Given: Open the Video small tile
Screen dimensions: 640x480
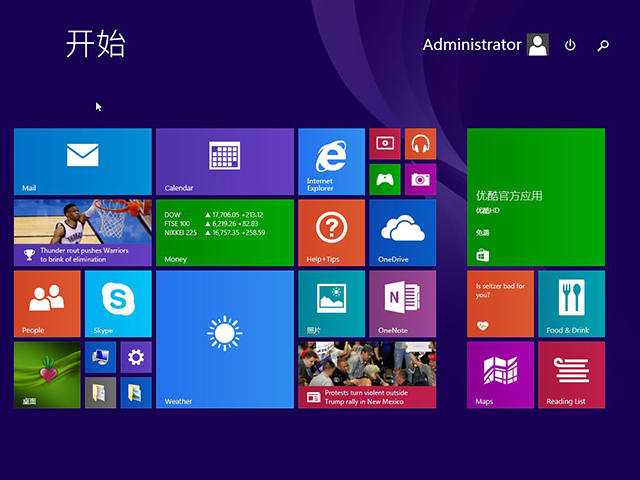Looking at the screenshot, I should coord(385,144).
